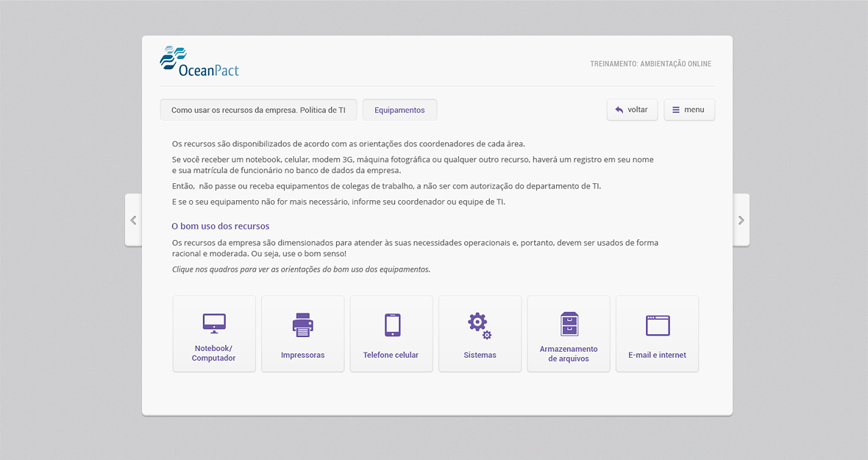Click the paragraph starting 'Se você receber um notebook'
This screenshot has height=460, width=868.
(x=413, y=165)
